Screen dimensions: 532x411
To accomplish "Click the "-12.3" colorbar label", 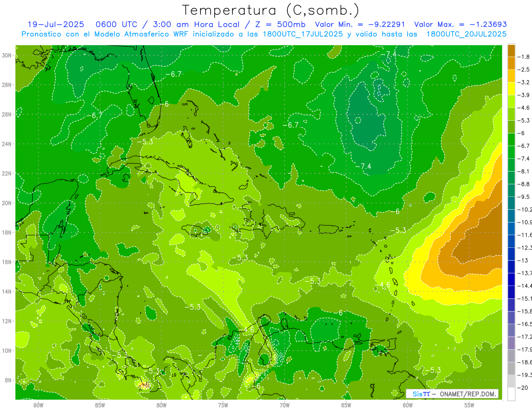I will (x=525, y=247).
